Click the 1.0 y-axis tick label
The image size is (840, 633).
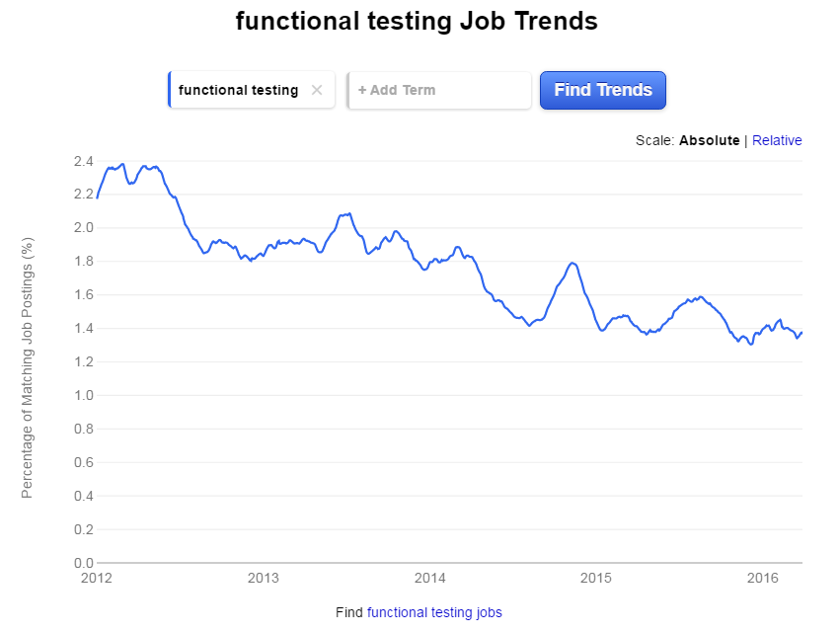pyautogui.click(x=83, y=395)
